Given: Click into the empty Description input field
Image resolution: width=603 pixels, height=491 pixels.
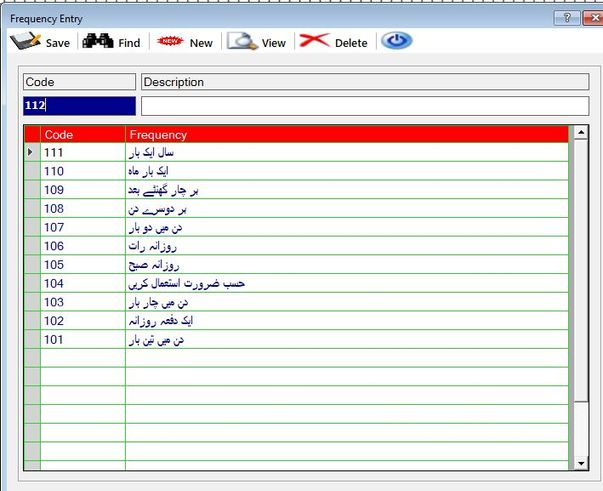Looking at the screenshot, I should (x=365, y=106).
